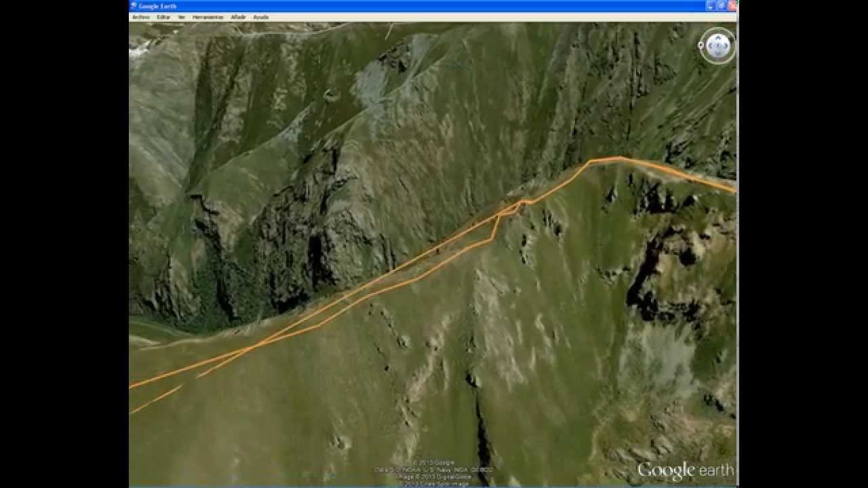Open the Herramientas menu
The image size is (868, 488).
(x=208, y=16)
